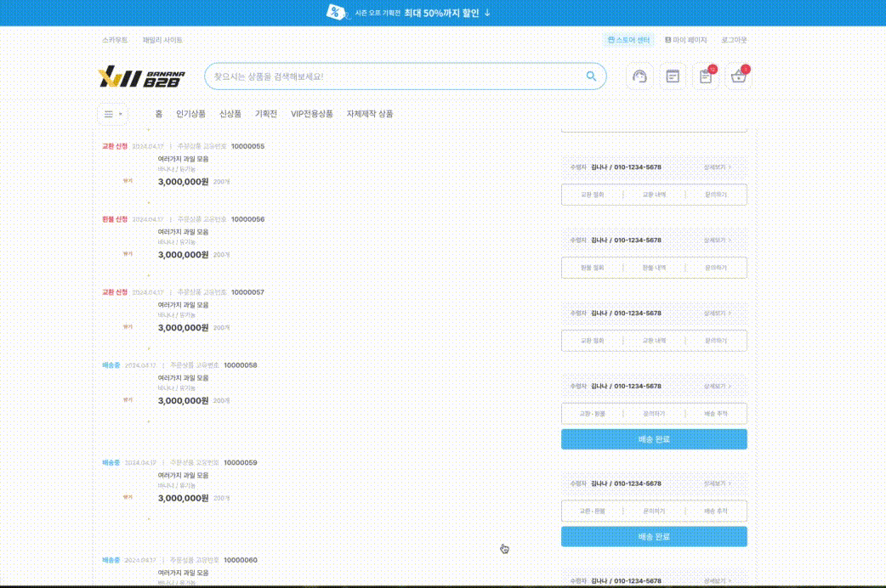The height and width of the screenshot is (588, 886).
Task: Click the 스토어 센터 store icon link
Action: pyautogui.click(x=629, y=40)
